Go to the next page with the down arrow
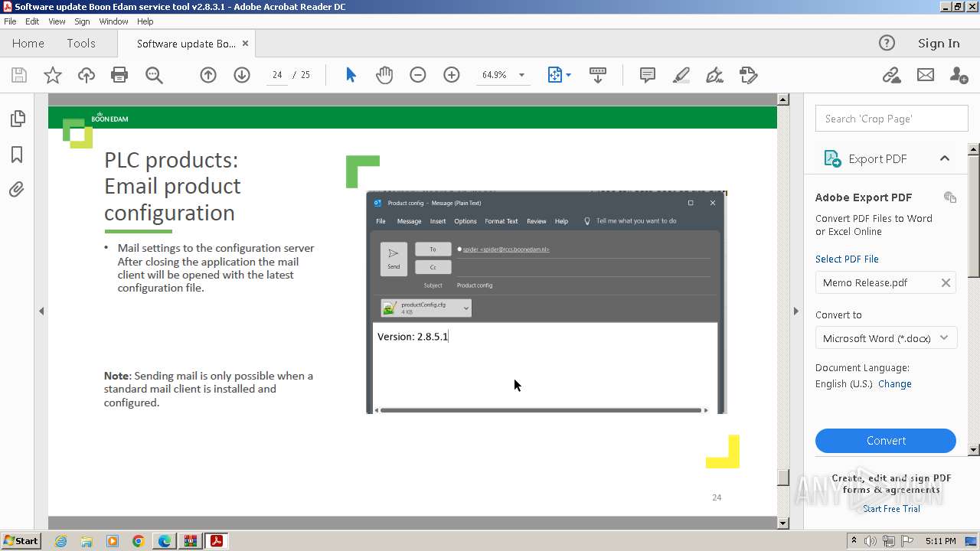 click(242, 75)
